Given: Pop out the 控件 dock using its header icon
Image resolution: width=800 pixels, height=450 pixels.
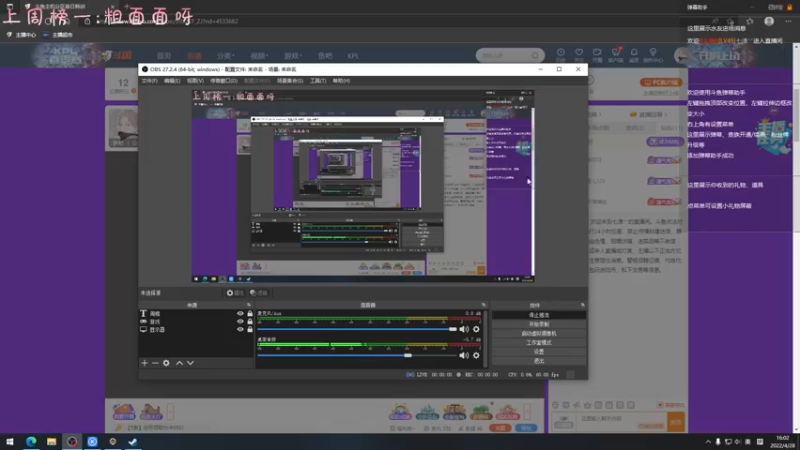Looking at the screenshot, I should click(583, 305).
